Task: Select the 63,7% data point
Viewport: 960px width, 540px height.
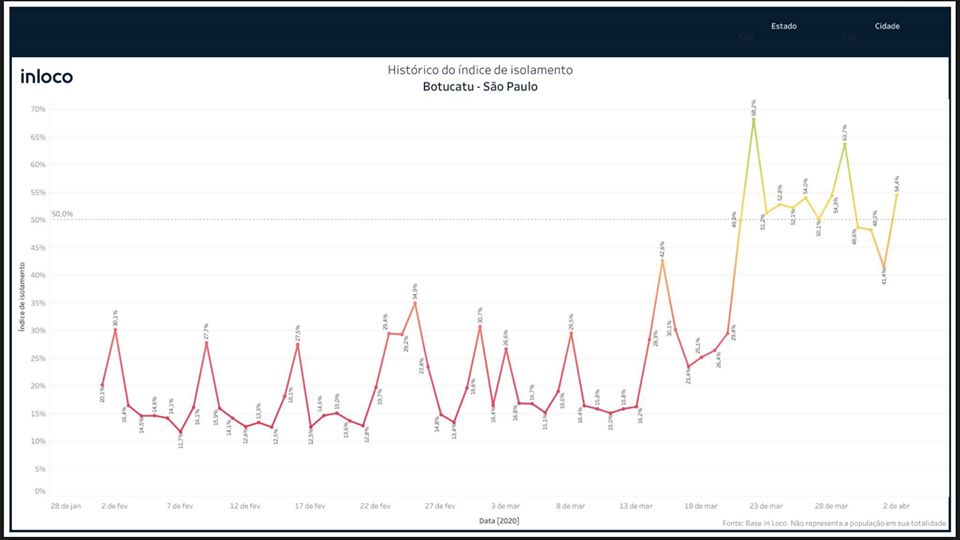Action: (845, 144)
